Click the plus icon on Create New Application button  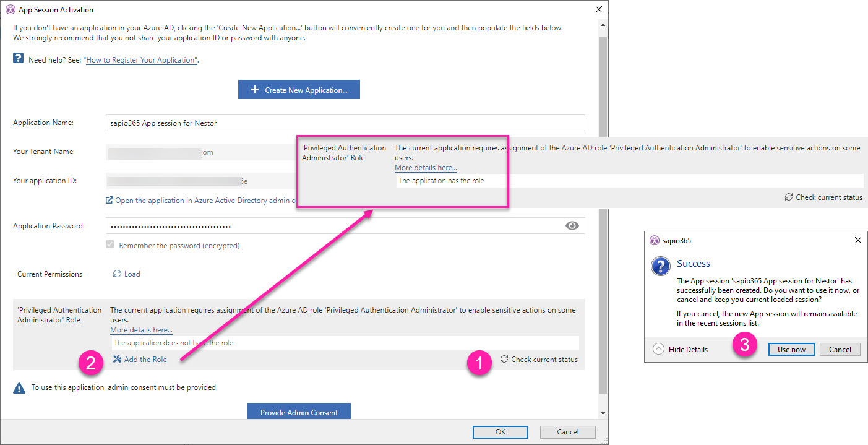255,90
